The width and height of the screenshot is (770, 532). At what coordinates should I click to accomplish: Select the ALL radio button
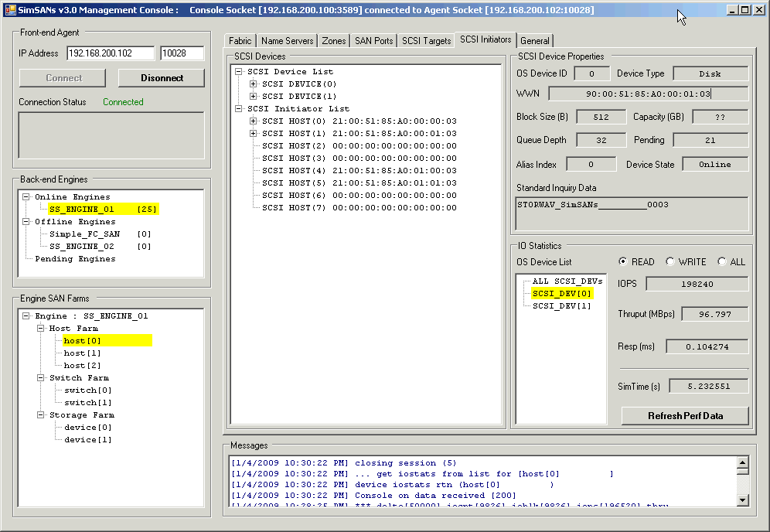pyautogui.click(x=721, y=261)
